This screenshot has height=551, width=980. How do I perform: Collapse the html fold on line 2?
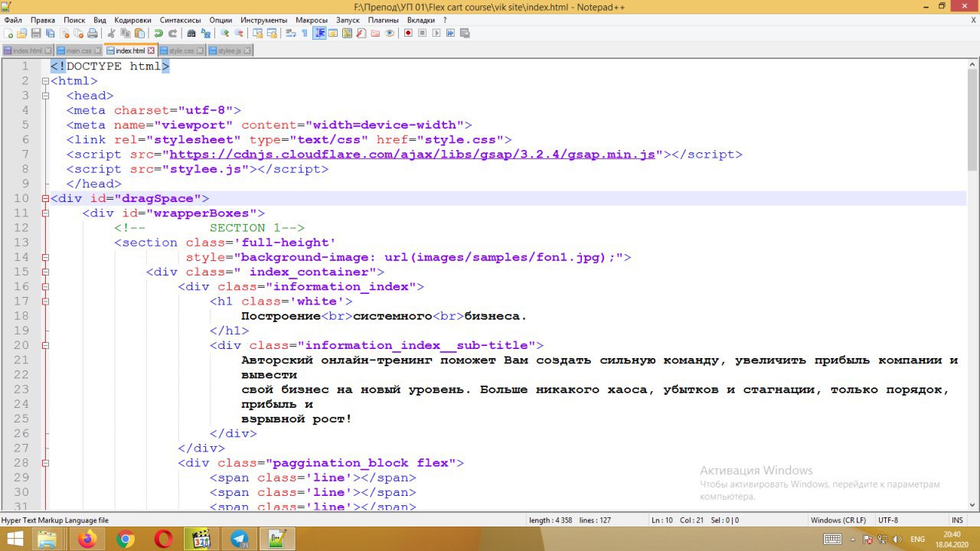click(46, 81)
